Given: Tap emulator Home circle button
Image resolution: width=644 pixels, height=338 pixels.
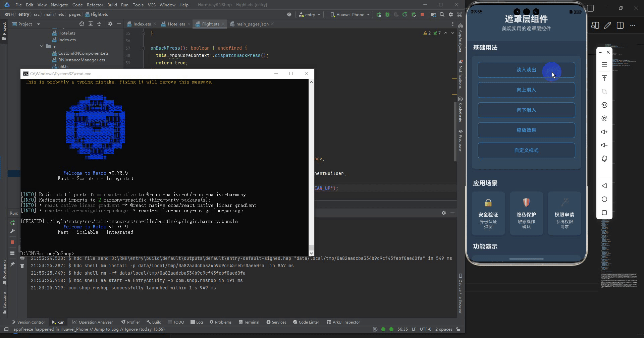Looking at the screenshot, I should [604, 199].
